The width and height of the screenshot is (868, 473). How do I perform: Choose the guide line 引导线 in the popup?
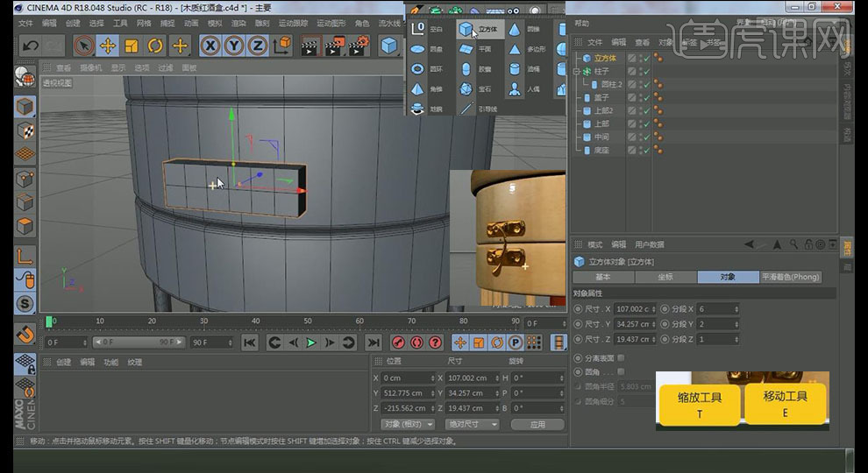click(479, 109)
